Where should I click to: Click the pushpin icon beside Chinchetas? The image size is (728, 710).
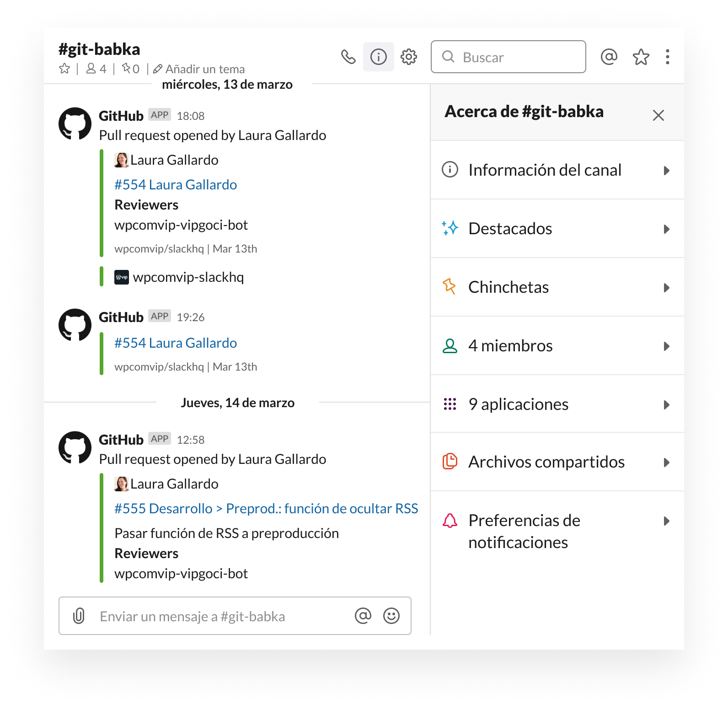pos(449,286)
